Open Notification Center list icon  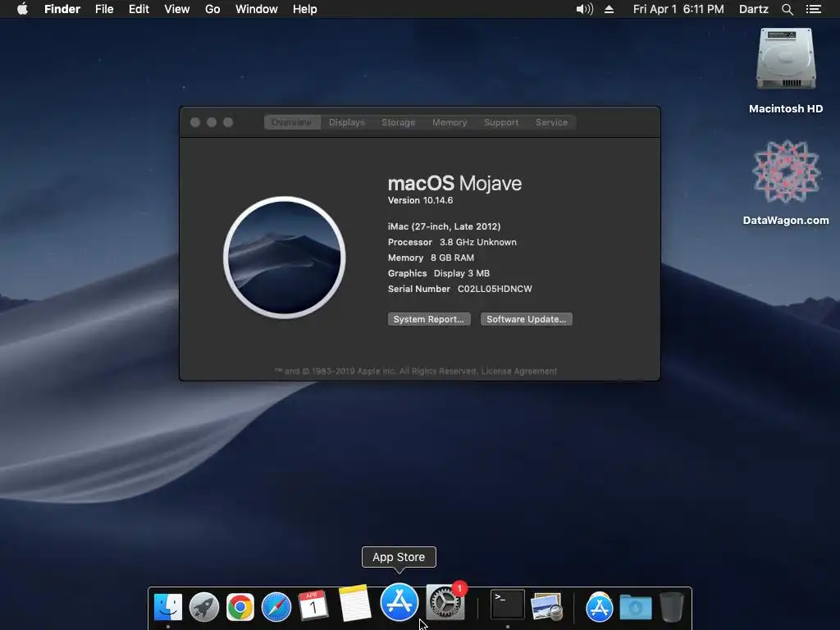point(814,9)
